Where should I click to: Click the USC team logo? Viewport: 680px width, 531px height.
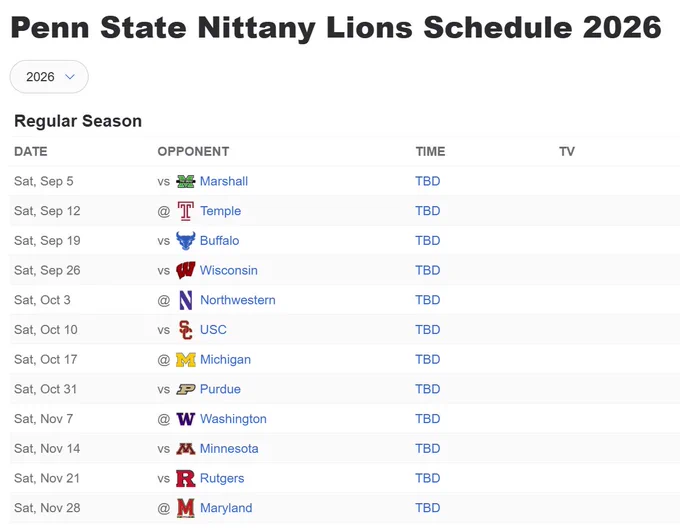(x=186, y=330)
